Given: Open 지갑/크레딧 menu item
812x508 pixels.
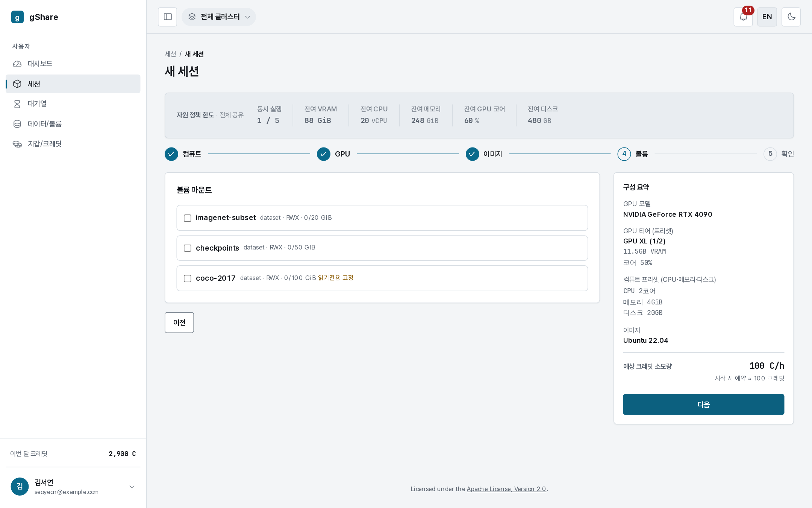Looking at the screenshot, I should click(x=73, y=144).
